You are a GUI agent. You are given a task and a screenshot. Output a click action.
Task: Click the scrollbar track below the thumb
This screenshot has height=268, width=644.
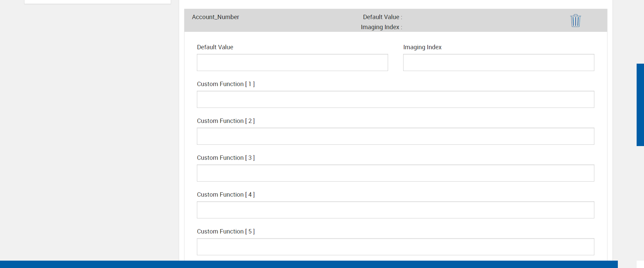click(640, 201)
